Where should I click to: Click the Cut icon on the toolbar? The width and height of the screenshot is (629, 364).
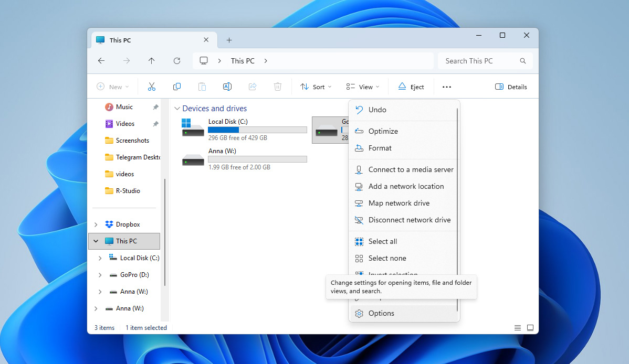152,87
